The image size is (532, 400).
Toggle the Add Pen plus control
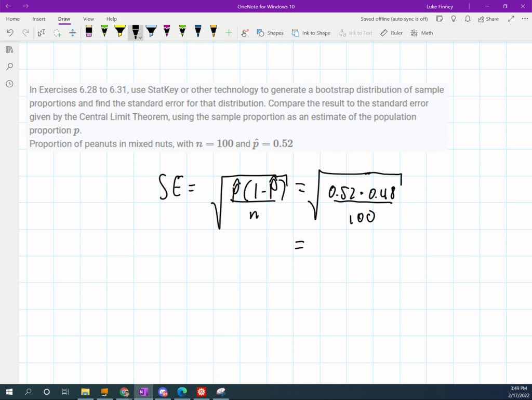pos(228,32)
